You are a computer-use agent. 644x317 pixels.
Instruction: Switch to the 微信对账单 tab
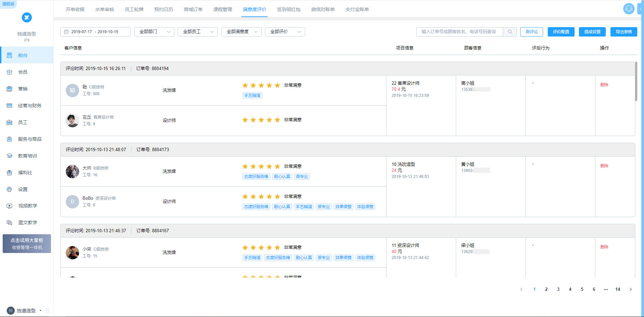[323, 9]
